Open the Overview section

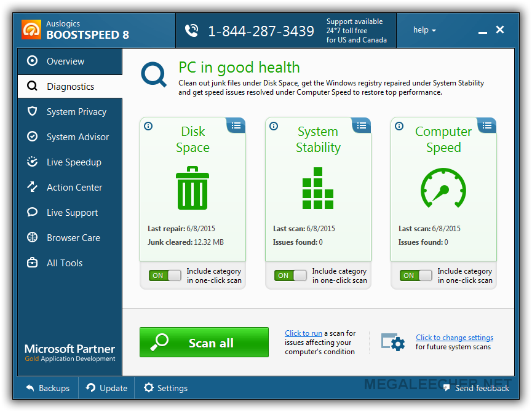[x=70, y=61]
